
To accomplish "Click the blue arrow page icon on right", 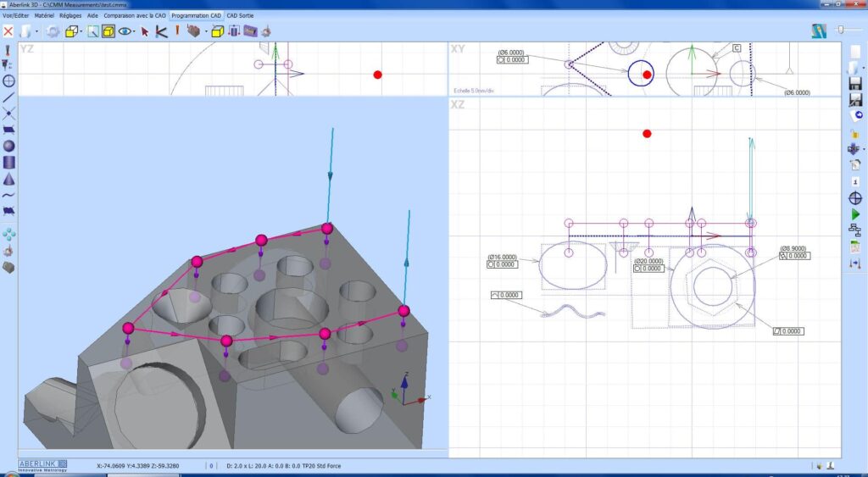I will tap(856, 116).
